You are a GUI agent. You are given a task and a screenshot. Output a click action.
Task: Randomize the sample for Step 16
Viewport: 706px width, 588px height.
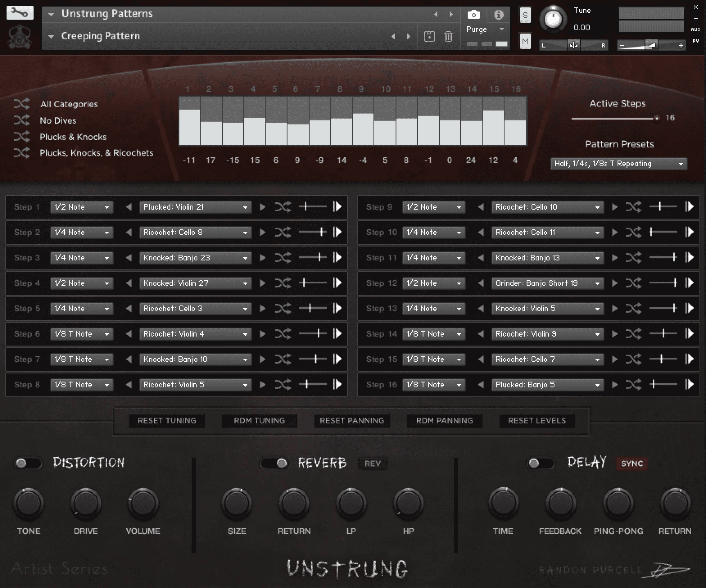[634, 384]
